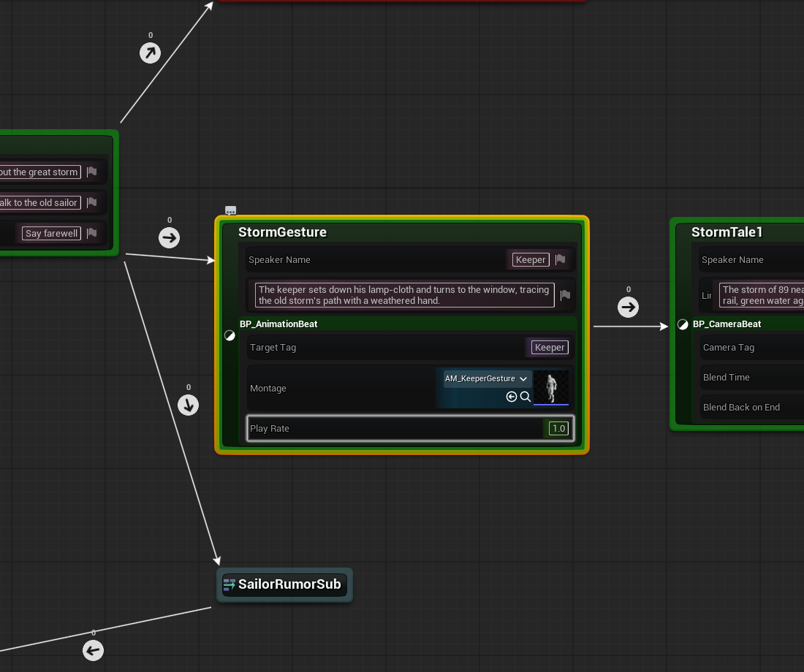Click the Montage property label
Image resolution: width=804 pixels, height=672 pixels.
(268, 389)
